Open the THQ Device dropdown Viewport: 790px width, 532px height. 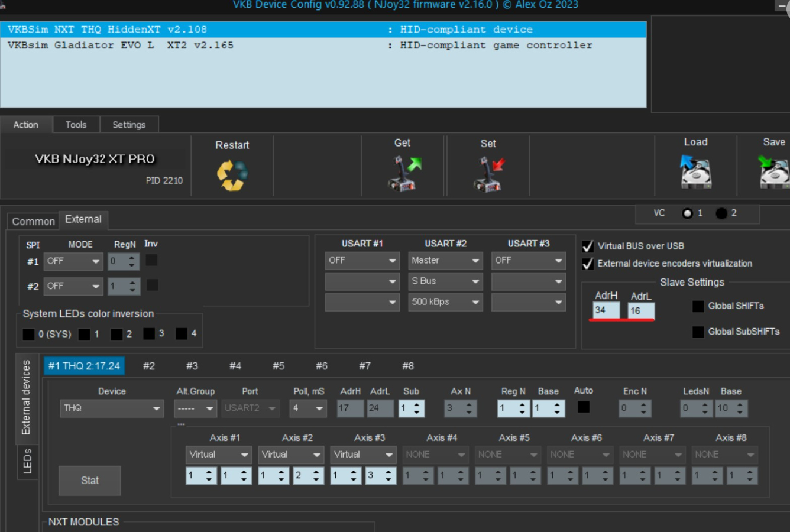112,408
